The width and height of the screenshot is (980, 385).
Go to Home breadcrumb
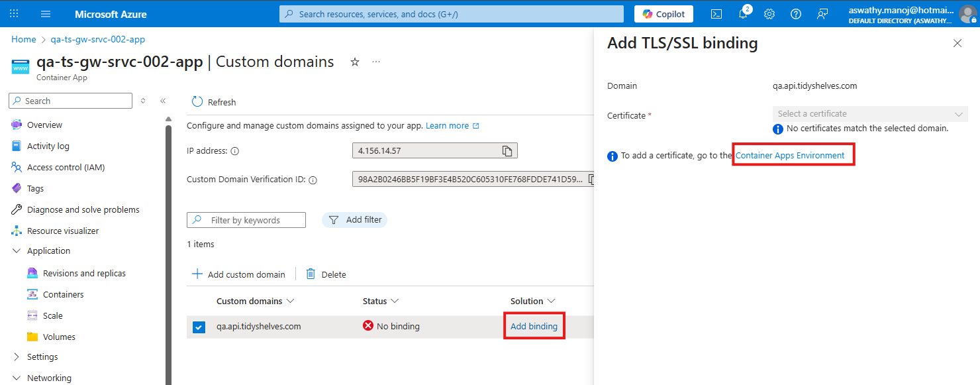pyautogui.click(x=24, y=40)
